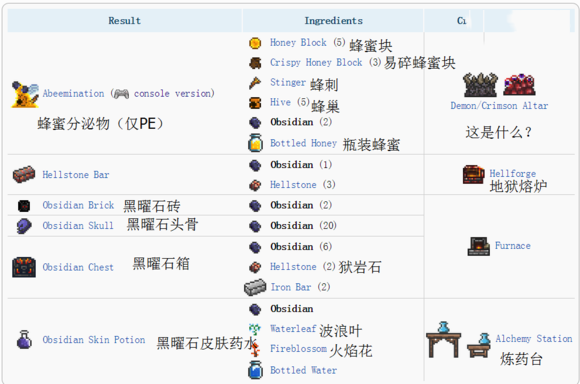Viewport: 580px width, 384px height.
Task: Click the Obsidian Skull icon
Action: tap(24, 226)
